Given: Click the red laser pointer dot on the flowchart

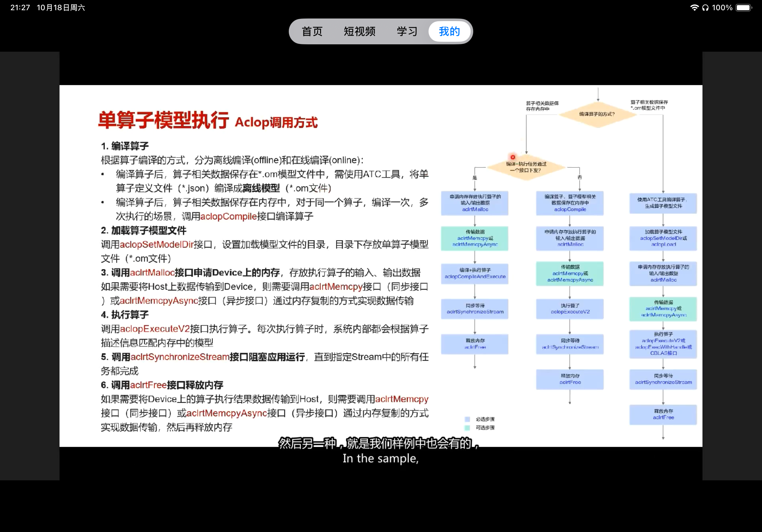Looking at the screenshot, I should [513, 157].
